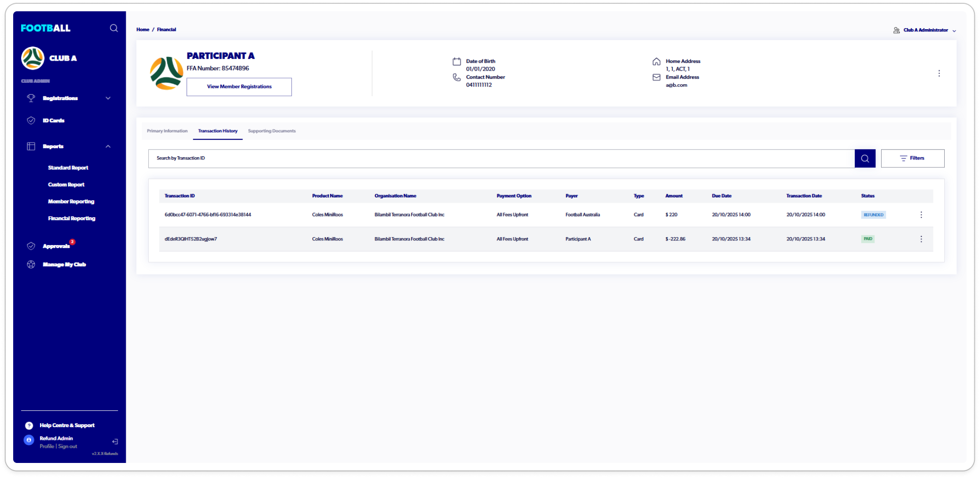Click the Participant A profile logo
Screen dimensions: 980x478
tap(166, 73)
